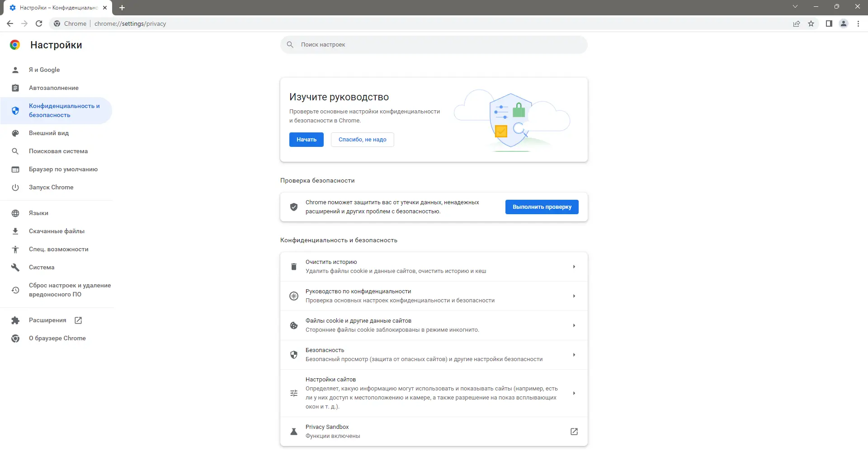Click the shield icon beside Безопасность
Viewport: 868px width, 470px height.
[294, 355]
